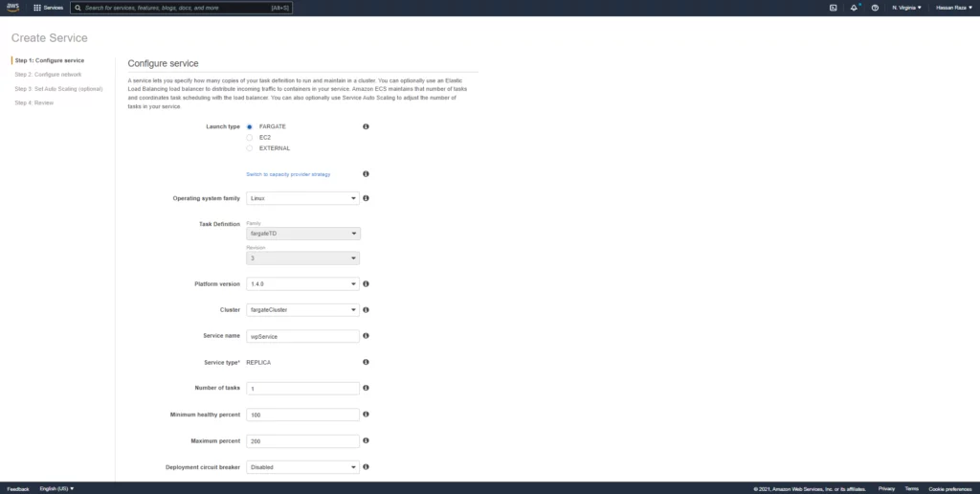Click the Maximum percent field

302,440
